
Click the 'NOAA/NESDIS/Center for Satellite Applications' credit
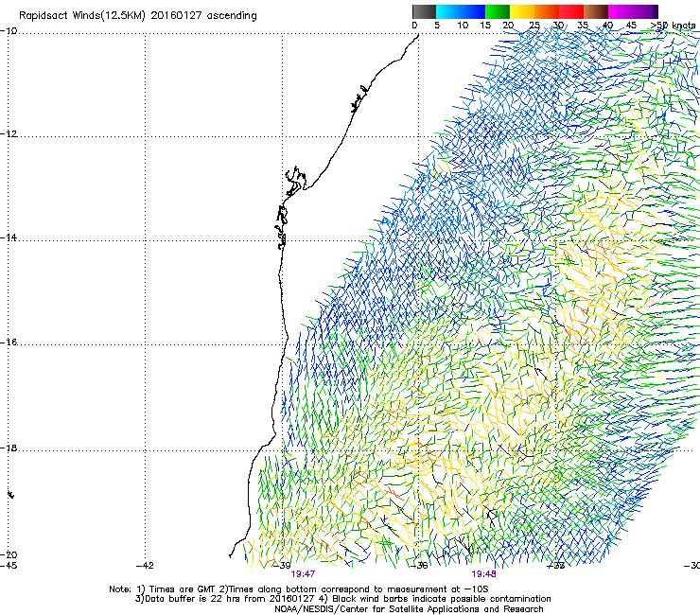(x=409, y=609)
